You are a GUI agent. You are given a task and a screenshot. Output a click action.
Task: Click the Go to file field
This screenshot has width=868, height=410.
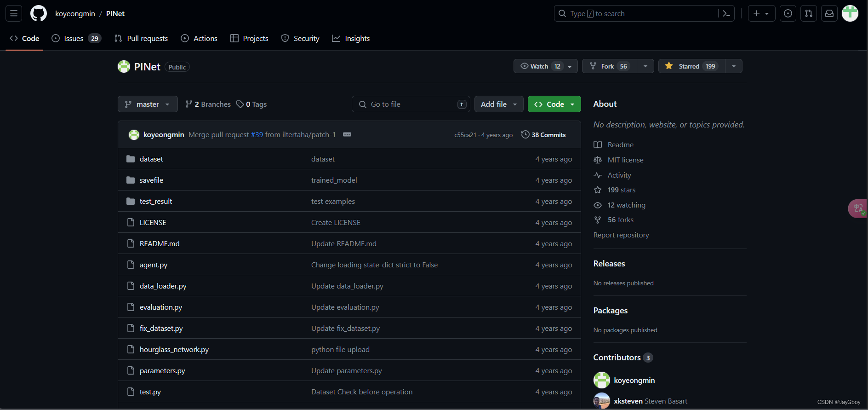(411, 104)
